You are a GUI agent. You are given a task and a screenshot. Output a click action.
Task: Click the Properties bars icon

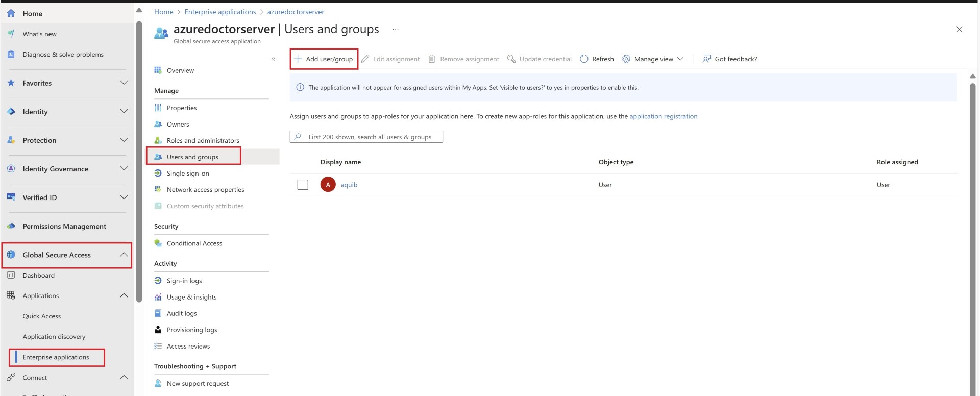pyautogui.click(x=158, y=108)
